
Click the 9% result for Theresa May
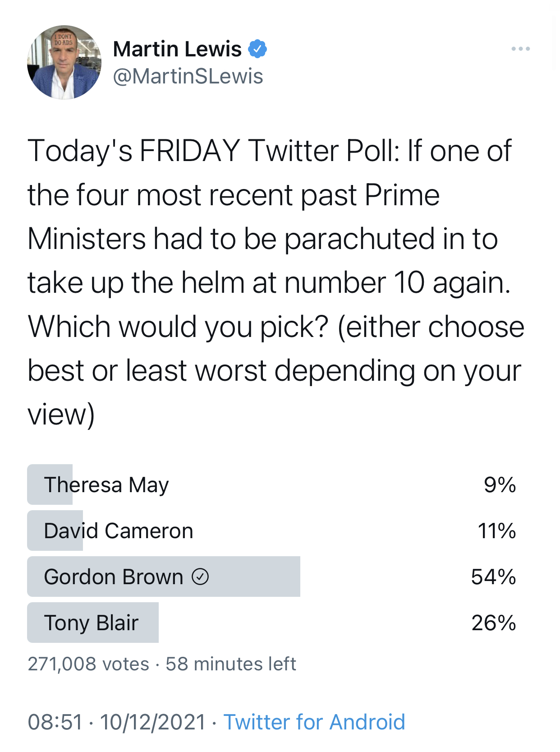click(x=500, y=485)
